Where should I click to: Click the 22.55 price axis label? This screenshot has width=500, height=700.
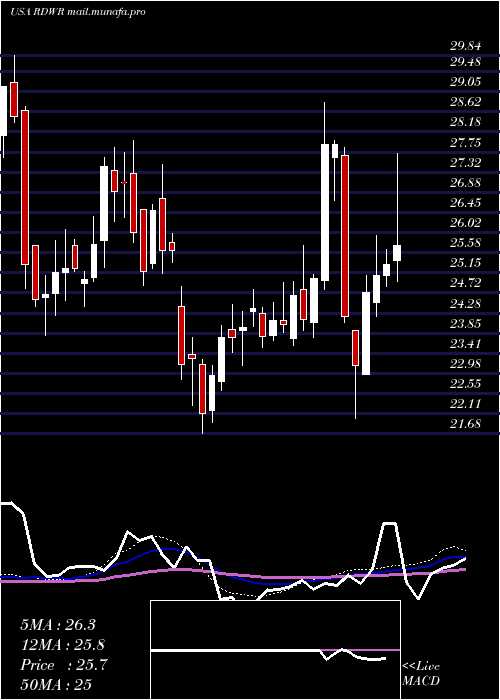pos(465,383)
